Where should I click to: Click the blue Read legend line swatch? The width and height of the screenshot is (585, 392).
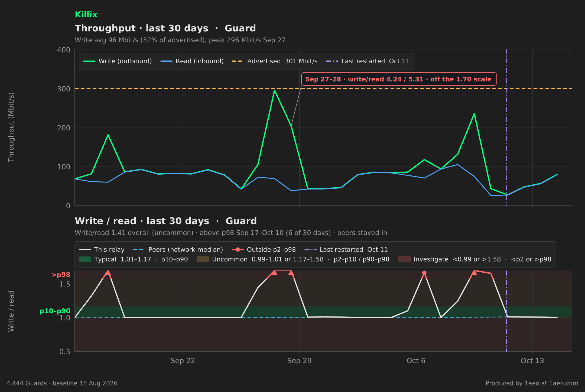[x=166, y=61]
